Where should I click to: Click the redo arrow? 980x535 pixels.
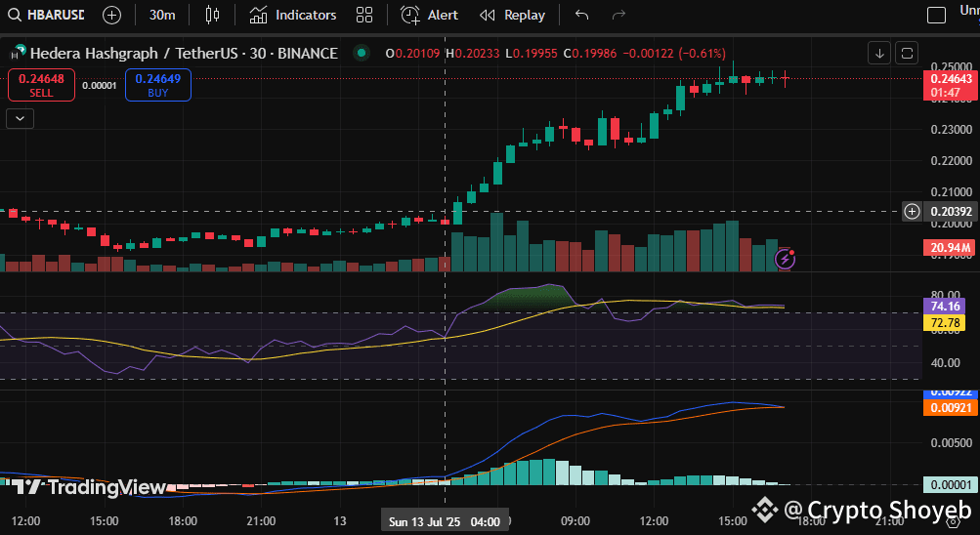pos(618,15)
